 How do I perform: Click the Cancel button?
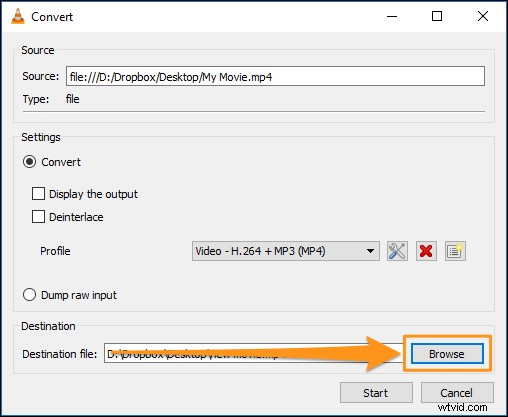coord(457,393)
